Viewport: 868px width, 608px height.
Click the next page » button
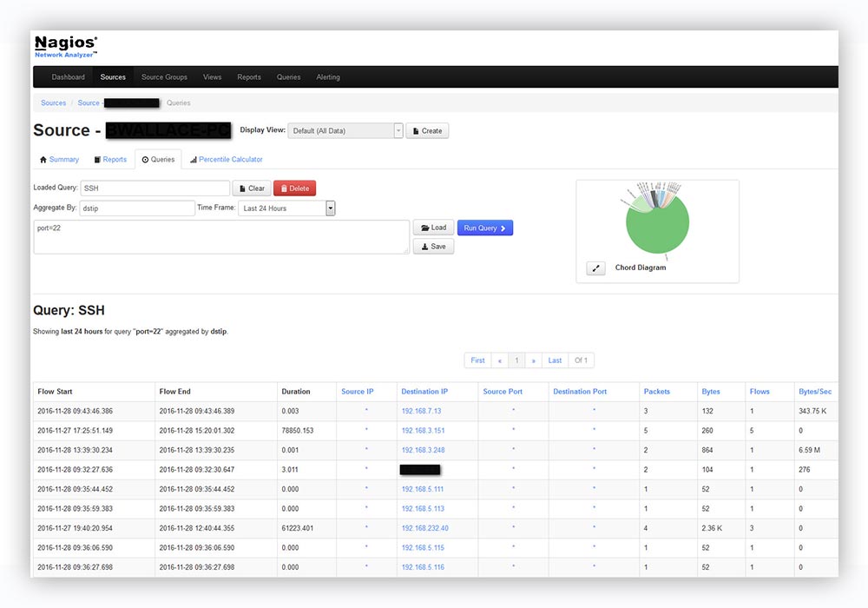[534, 360]
